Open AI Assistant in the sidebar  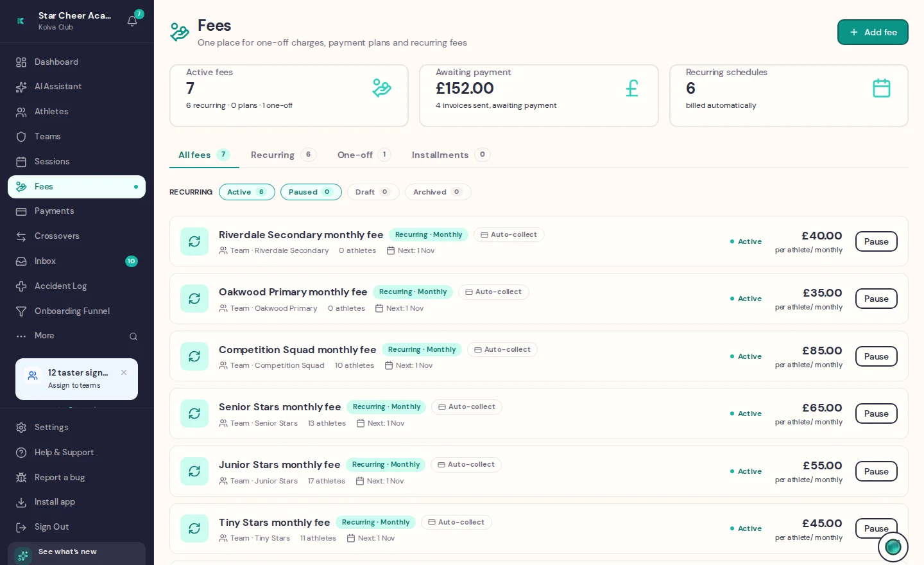(x=76, y=87)
